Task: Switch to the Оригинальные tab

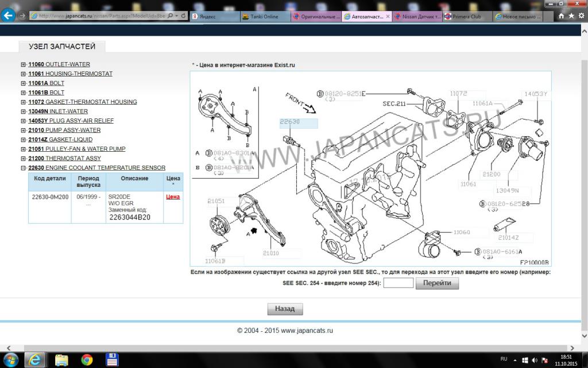Action: click(x=316, y=17)
